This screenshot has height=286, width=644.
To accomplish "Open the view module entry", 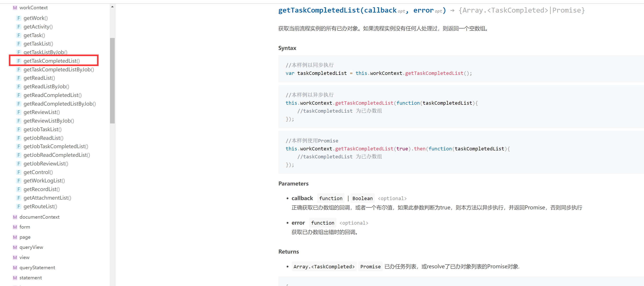I will pos(24,258).
